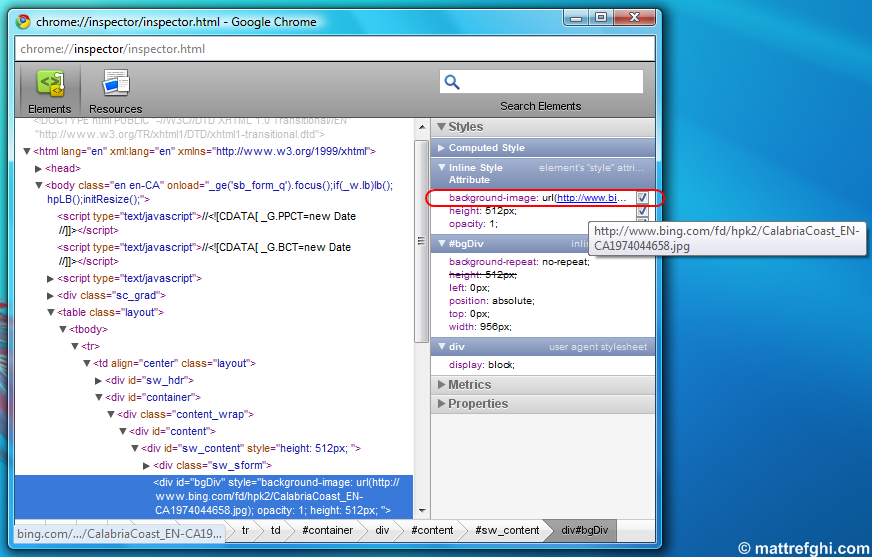
Task: Expand the head element node
Action: 39,169
